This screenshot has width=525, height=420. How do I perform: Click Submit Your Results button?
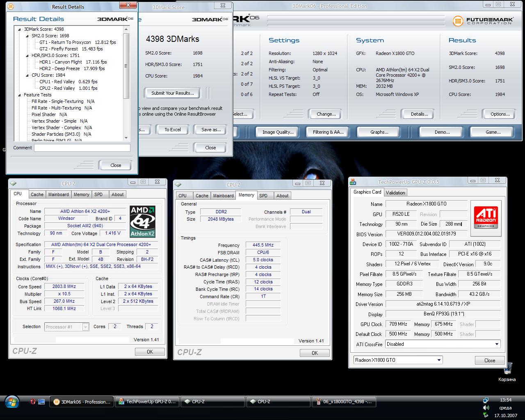pos(173,93)
